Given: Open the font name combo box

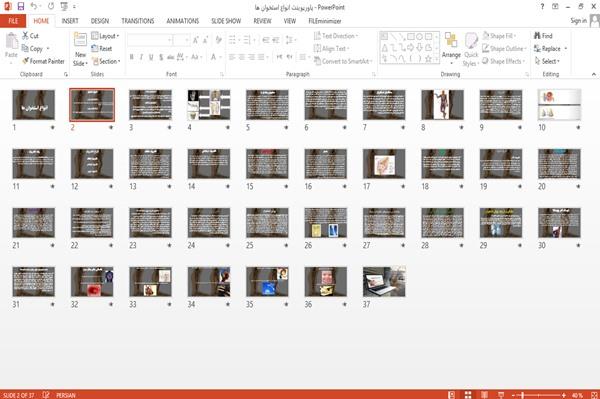Looking at the screenshot, I should point(150,40).
